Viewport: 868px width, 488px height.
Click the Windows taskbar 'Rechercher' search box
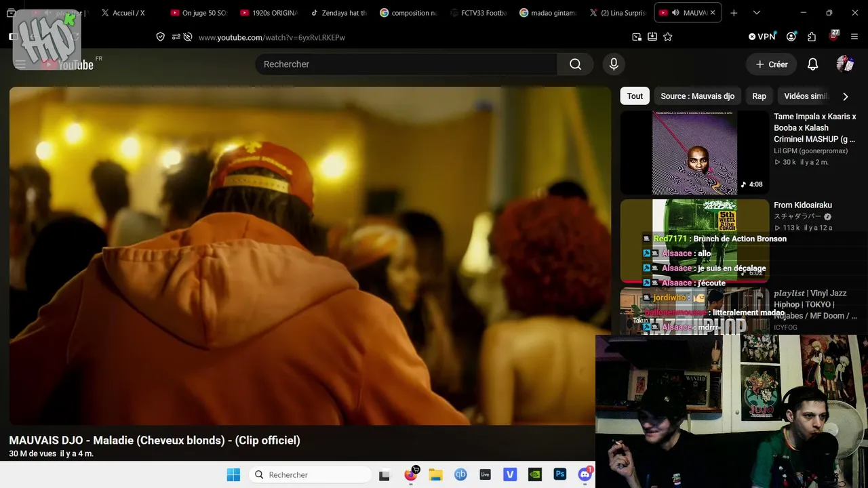310,474
